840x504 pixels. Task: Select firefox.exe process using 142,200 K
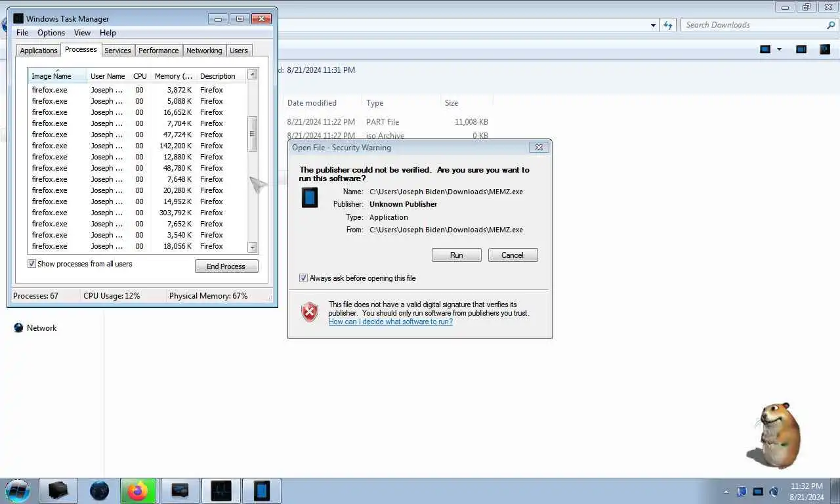click(x=136, y=146)
